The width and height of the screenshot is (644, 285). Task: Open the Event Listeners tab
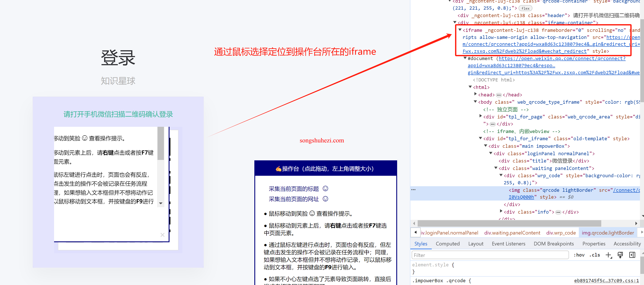508,244
